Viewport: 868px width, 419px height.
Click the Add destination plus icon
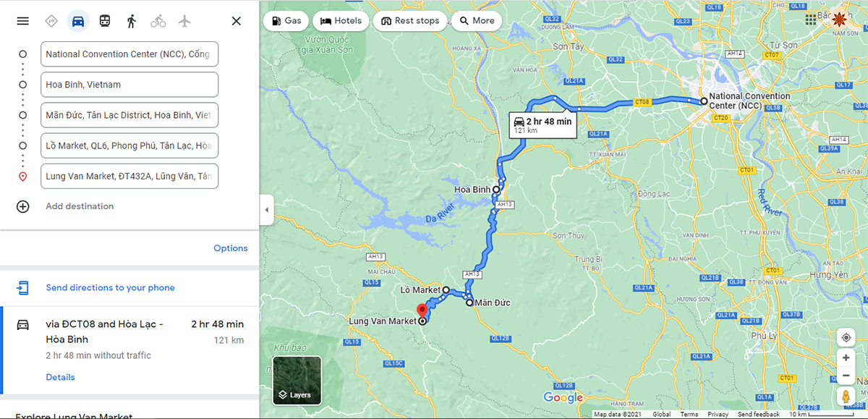(23, 206)
